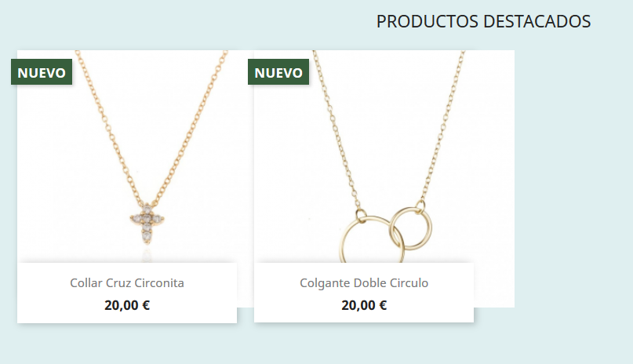Click the euro symbol in the Doble Circulo price
Screen dimensions: 633x364
pos(383,305)
